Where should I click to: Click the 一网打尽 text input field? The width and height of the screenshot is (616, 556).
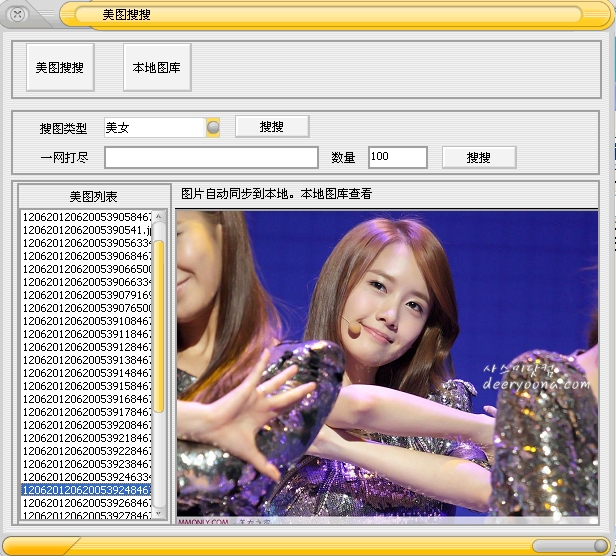tap(211, 158)
